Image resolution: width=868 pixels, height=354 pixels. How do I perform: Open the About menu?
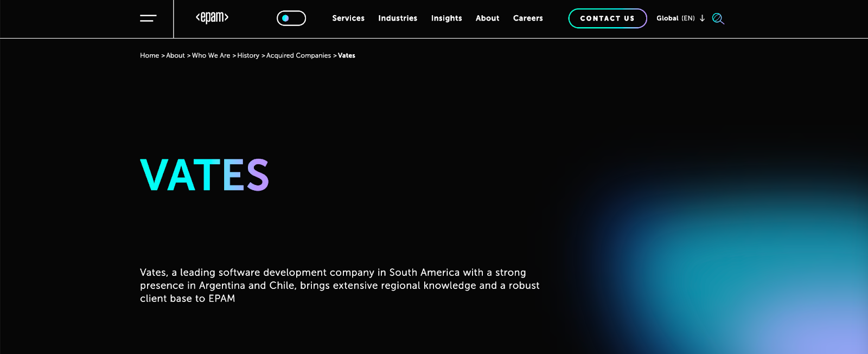pos(488,18)
